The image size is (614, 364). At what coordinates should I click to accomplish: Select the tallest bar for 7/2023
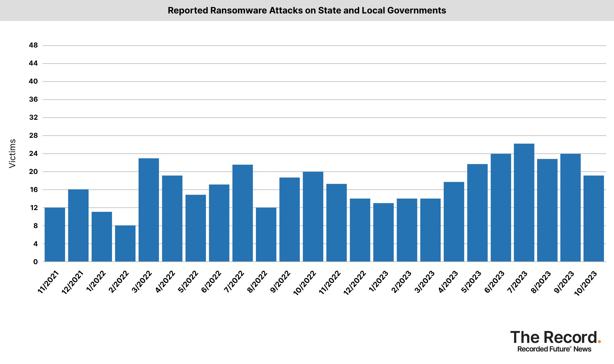pyautogui.click(x=524, y=203)
